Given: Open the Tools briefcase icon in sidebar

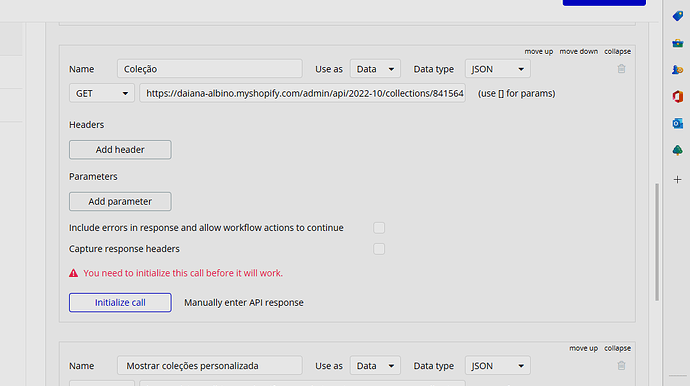Looking at the screenshot, I should tap(678, 43).
